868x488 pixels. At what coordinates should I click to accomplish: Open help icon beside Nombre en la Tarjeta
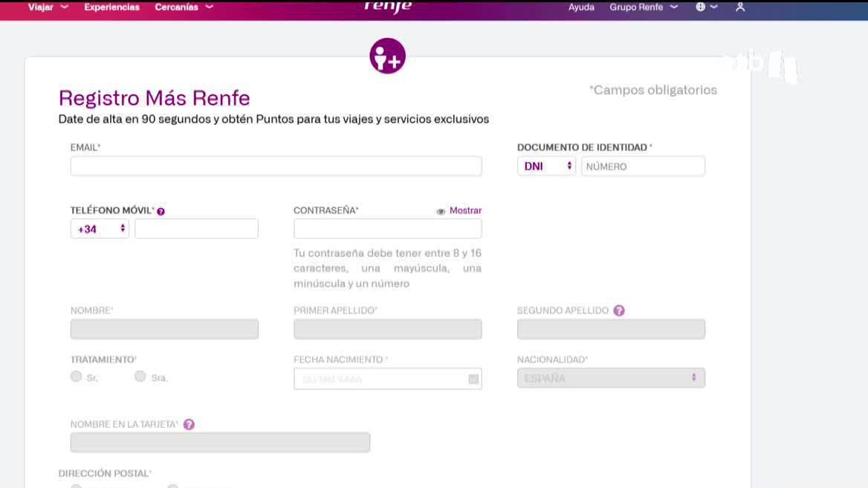(x=189, y=424)
